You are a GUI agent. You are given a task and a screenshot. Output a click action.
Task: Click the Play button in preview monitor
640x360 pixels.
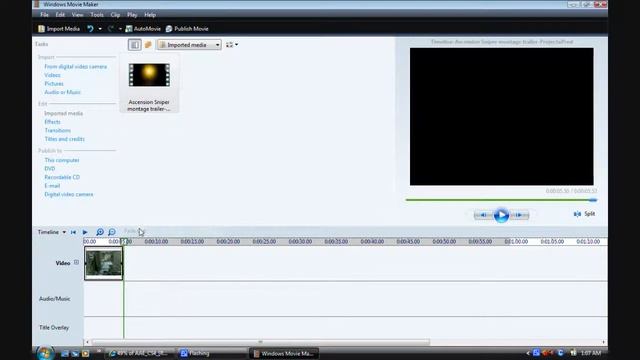pyautogui.click(x=501, y=215)
